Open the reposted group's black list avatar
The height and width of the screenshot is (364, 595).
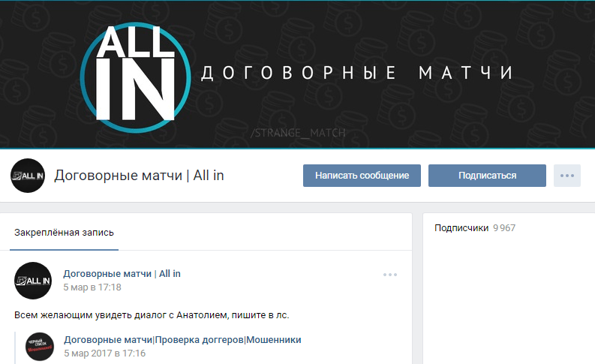(x=40, y=346)
